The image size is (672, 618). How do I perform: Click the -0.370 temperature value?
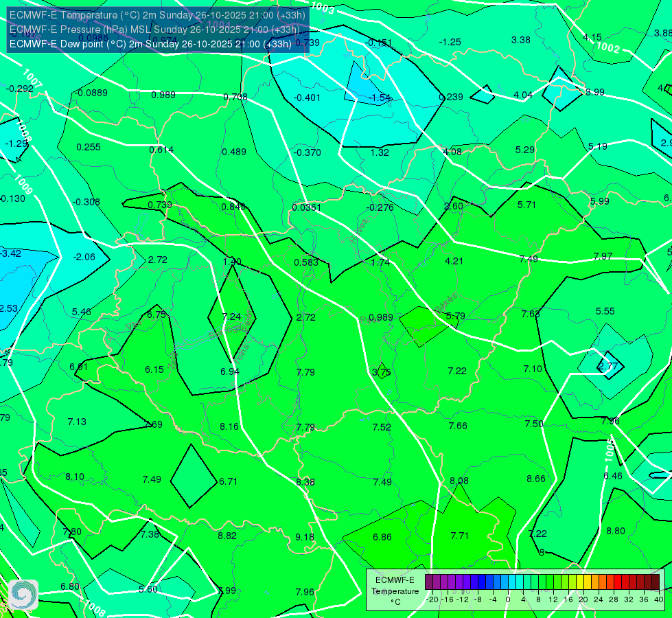pos(308,152)
